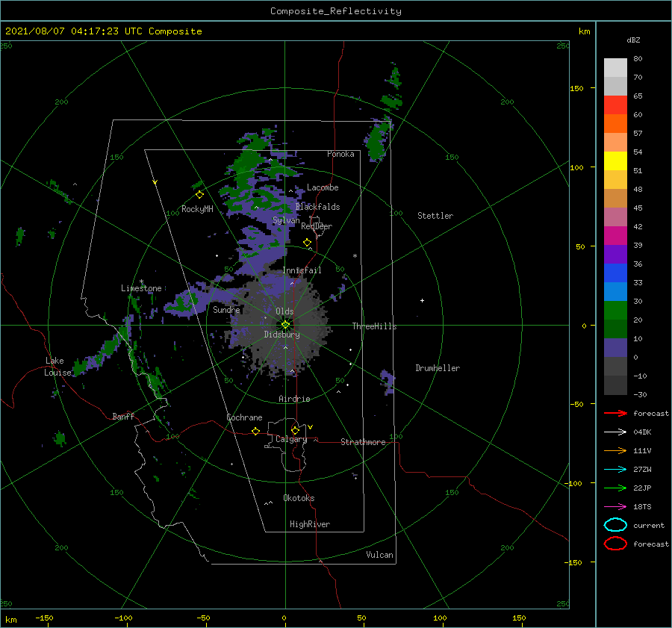Click the Lacombe town label
This screenshot has width=672, height=628.
tap(323, 187)
